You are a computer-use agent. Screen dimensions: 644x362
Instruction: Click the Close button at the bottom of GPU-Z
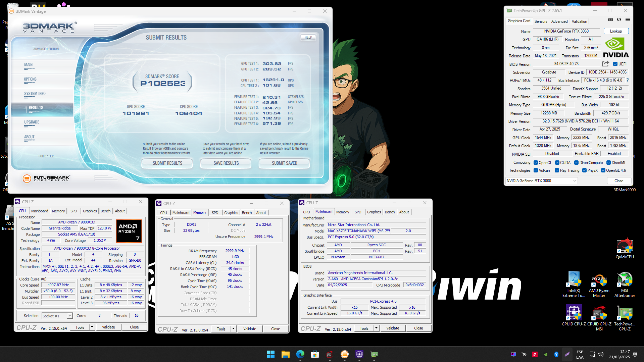[x=618, y=181]
